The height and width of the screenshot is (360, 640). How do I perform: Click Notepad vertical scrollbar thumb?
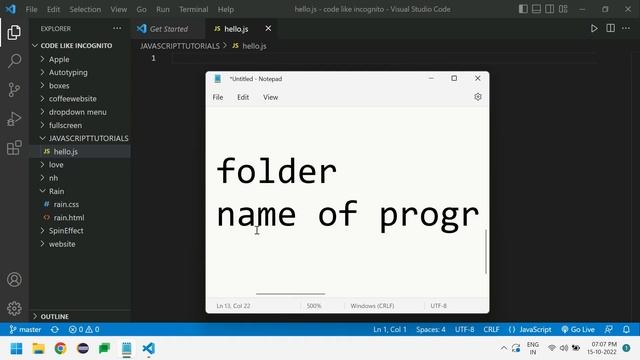point(486,251)
